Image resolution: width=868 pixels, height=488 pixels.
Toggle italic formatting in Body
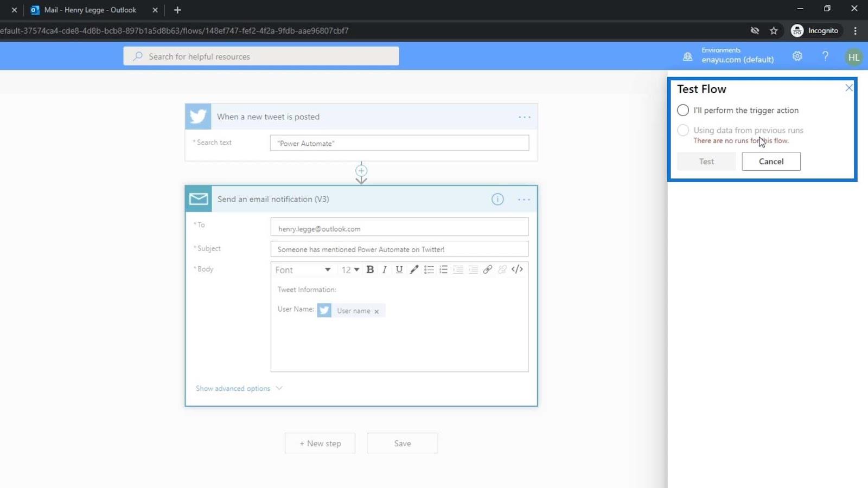385,269
